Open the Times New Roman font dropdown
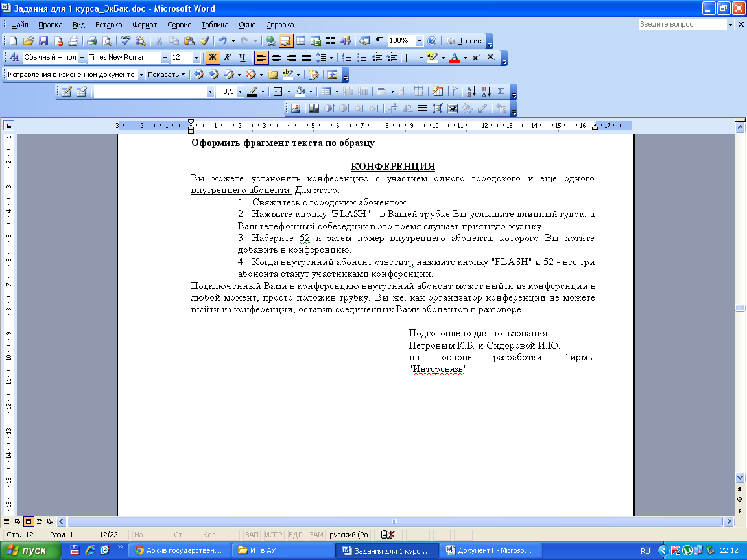 (165, 58)
